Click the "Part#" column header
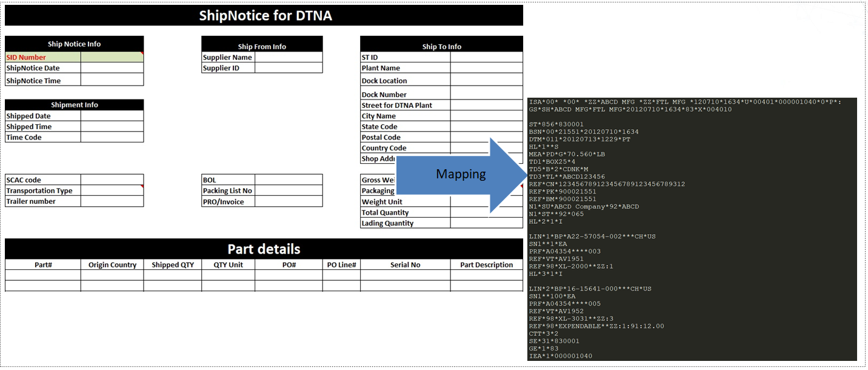The height and width of the screenshot is (370, 868). click(43, 264)
